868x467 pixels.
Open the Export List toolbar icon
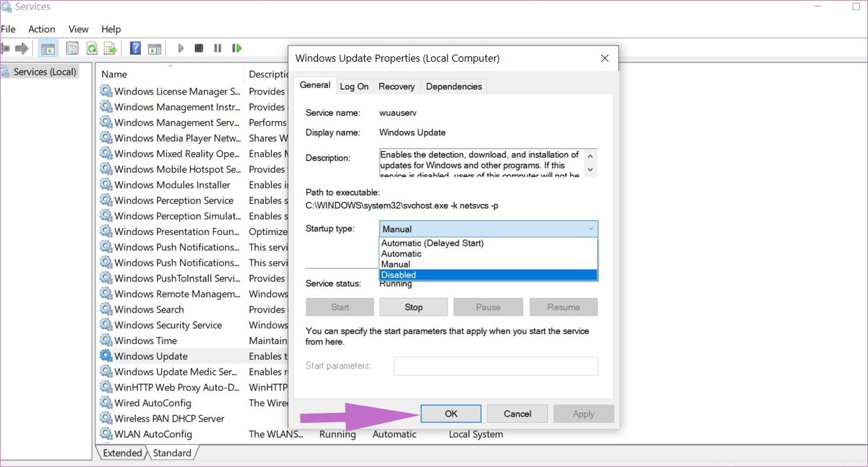[x=110, y=48]
